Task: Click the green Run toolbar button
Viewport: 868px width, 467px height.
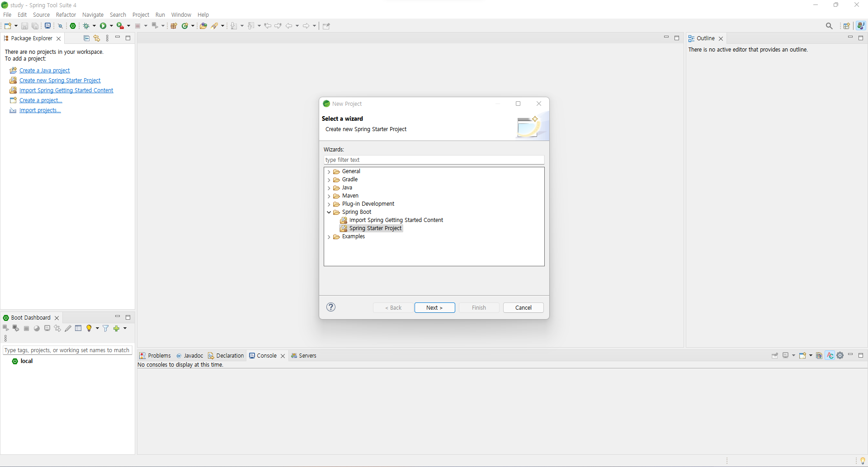Action: tap(103, 26)
